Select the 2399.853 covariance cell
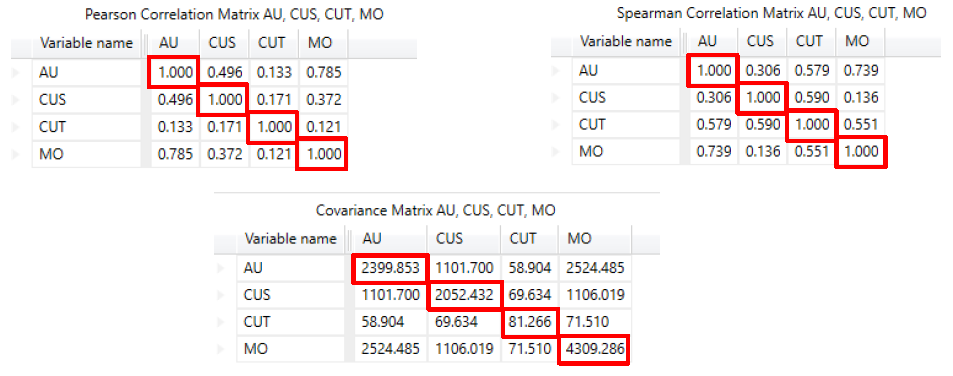Viewport: 953px width, 376px height. pos(390,267)
